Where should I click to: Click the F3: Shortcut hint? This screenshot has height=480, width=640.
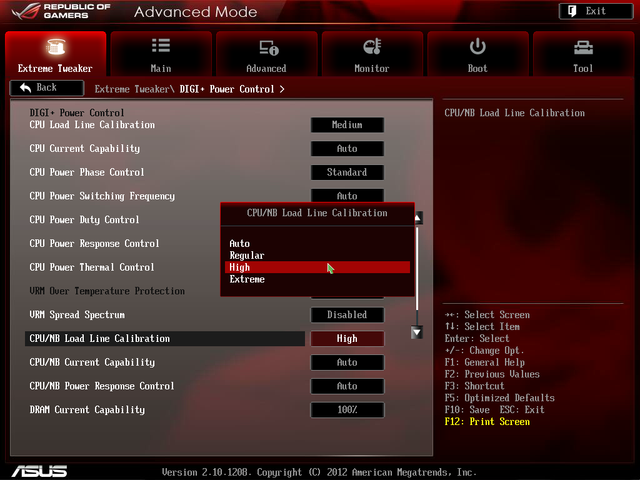475,386
